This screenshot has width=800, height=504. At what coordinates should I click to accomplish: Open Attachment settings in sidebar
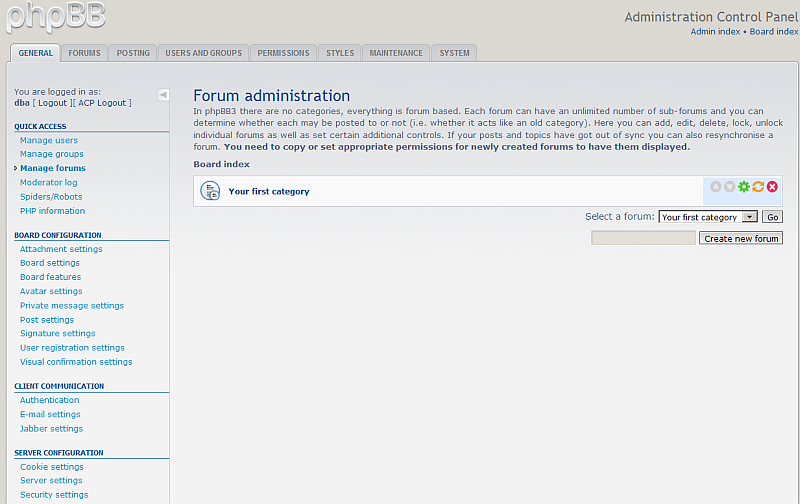[61, 249]
